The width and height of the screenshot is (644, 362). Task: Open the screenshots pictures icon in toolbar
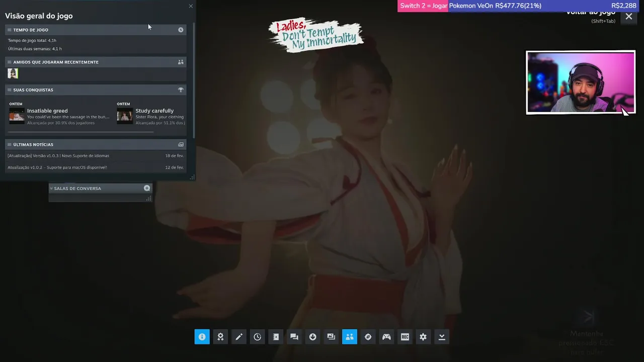331,337
